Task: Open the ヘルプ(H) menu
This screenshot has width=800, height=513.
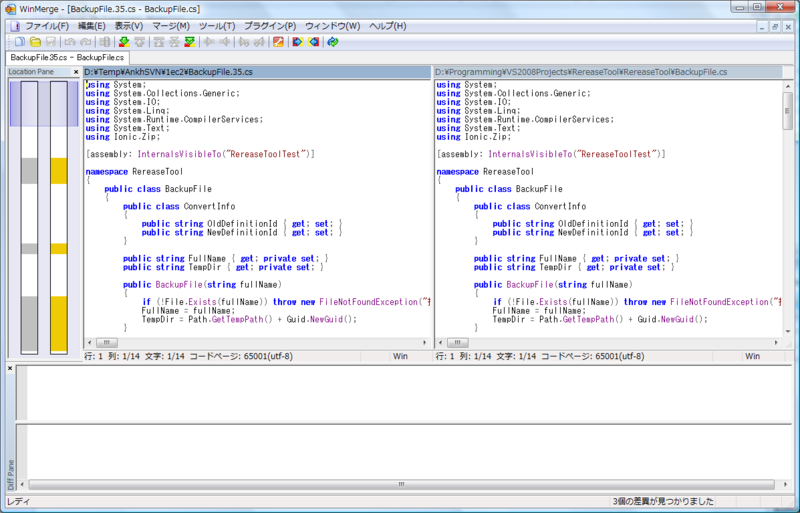Action: pyautogui.click(x=388, y=26)
